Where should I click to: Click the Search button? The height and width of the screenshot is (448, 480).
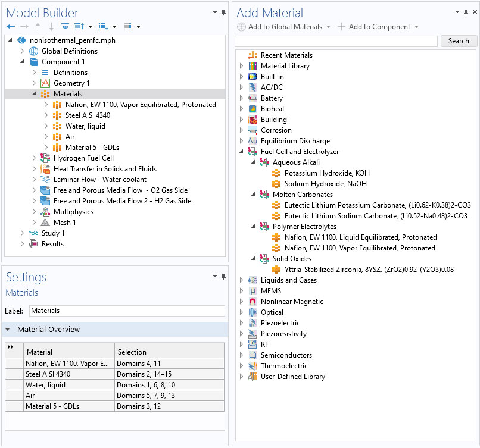pos(458,40)
